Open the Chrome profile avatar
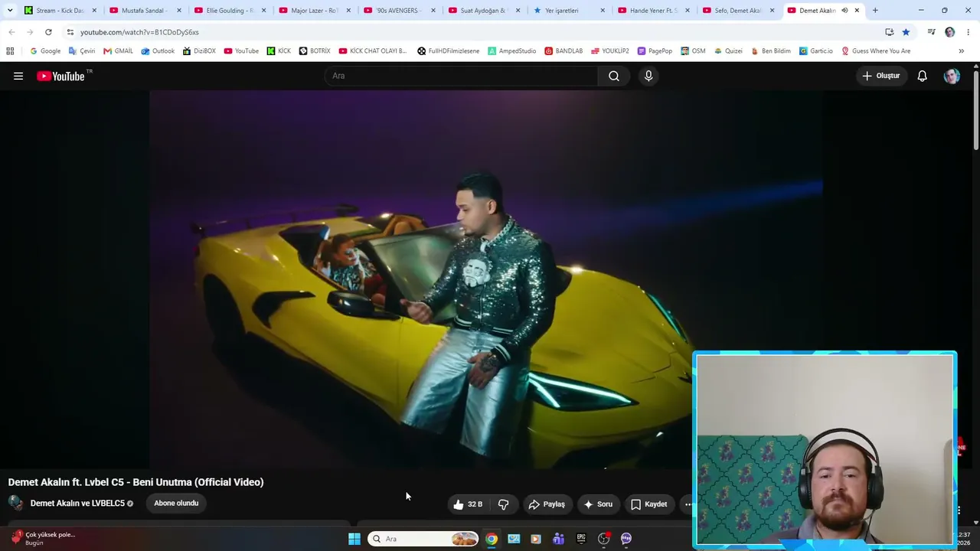Viewport: 980px width, 551px height. [x=950, y=32]
